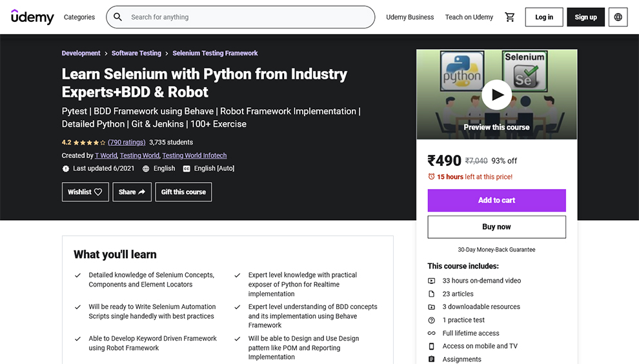Click the Log in button

click(x=544, y=17)
